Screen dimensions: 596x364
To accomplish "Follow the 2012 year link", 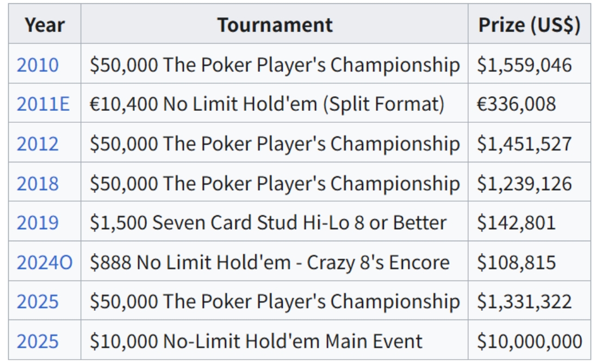I will [x=38, y=143].
